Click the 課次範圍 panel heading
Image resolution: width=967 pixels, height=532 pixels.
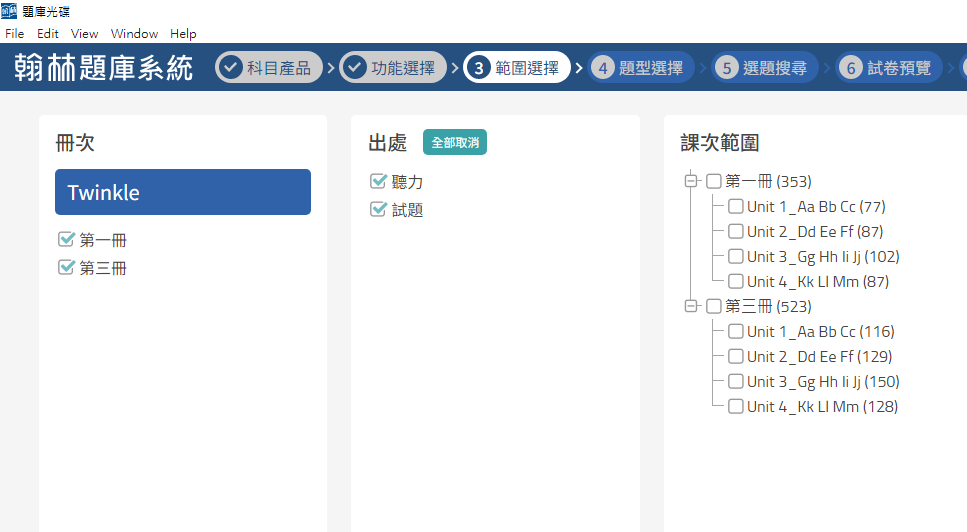pyautogui.click(x=720, y=143)
